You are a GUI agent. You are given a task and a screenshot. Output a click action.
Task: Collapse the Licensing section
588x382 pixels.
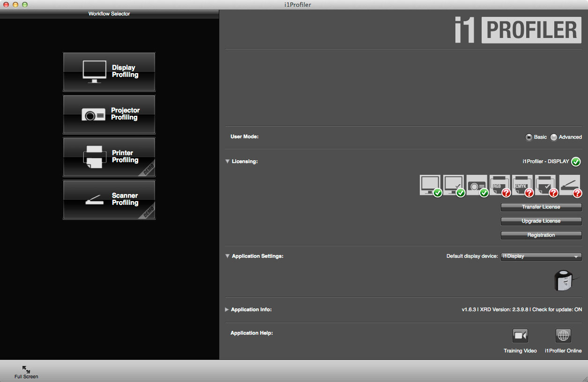pos(228,162)
